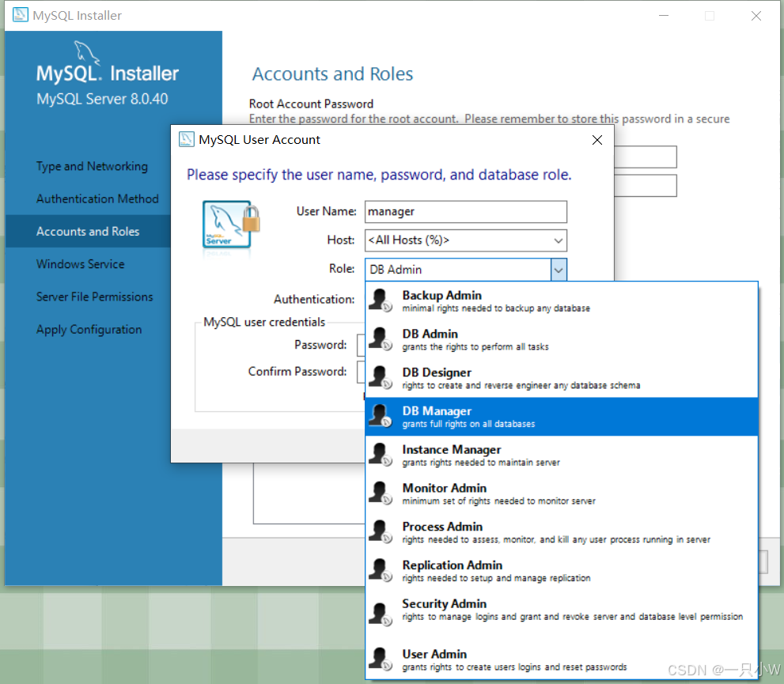
Task: Click the Backup Admin user icon
Action: coord(381,300)
